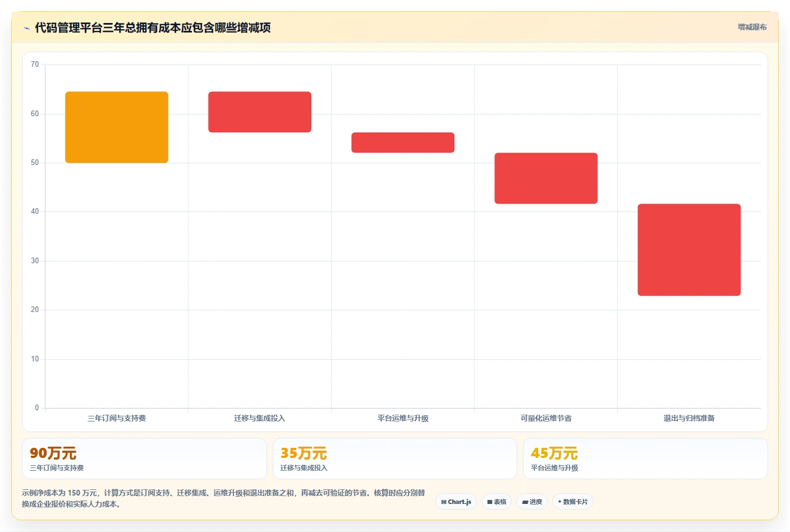This screenshot has width=790, height=532.
Task: Open the 35万元 data card
Action: click(395, 458)
